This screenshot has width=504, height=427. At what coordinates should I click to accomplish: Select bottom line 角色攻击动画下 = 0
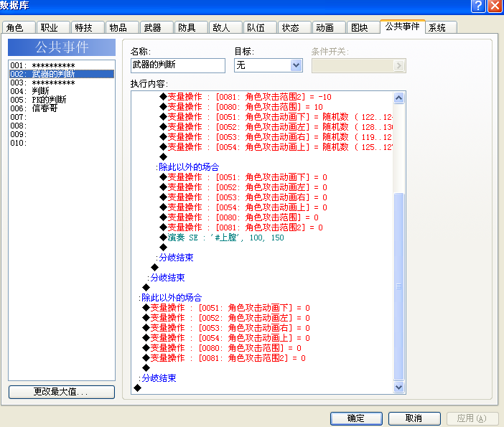point(226,308)
